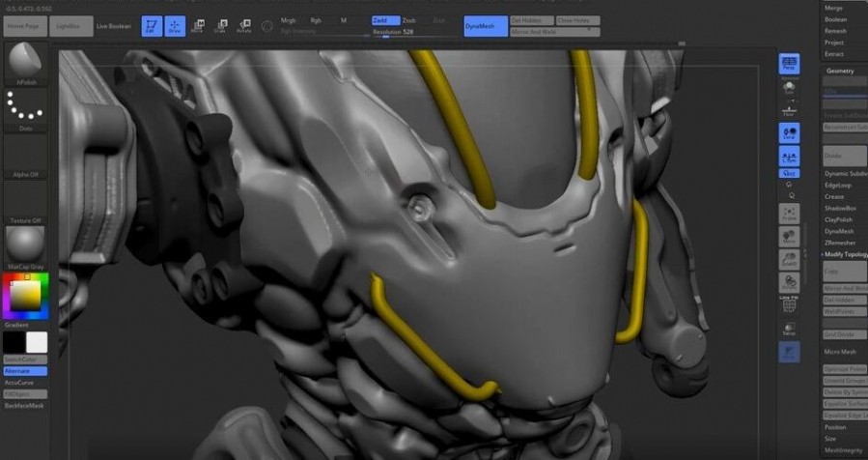The image size is (868, 460).
Task: Toggle the Alternate button
Action: coord(25,371)
